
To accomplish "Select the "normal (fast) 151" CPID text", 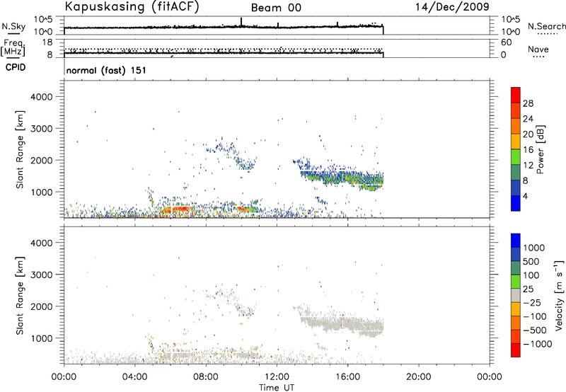I will [x=106, y=70].
